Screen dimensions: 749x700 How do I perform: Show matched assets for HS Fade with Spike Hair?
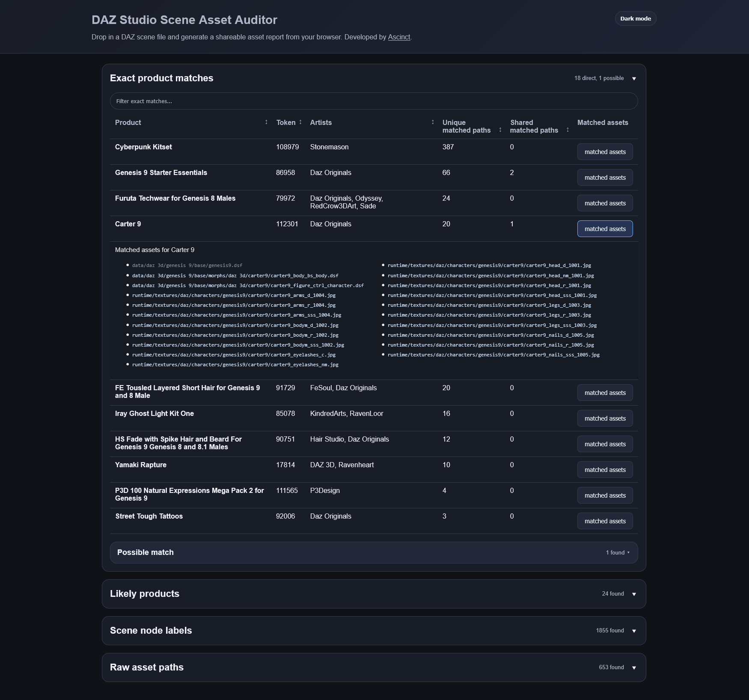tap(605, 444)
